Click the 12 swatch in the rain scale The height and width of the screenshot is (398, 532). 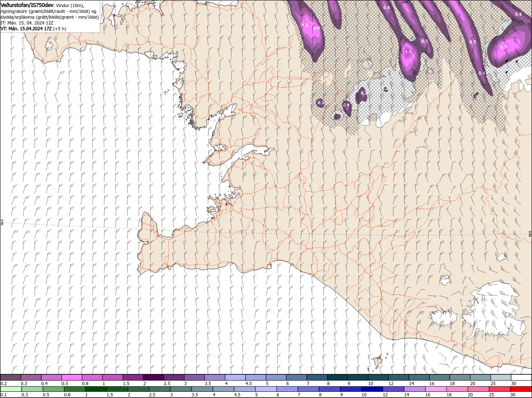pos(394,389)
